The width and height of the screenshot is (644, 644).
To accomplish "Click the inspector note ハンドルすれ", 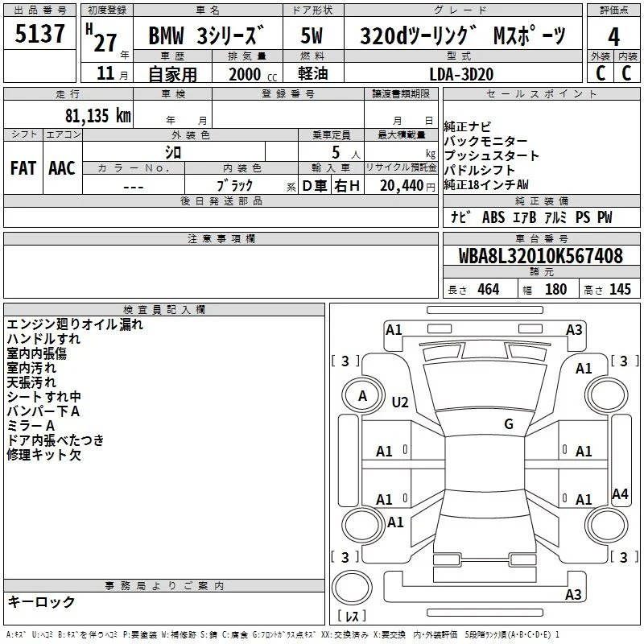I will (x=43, y=339).
